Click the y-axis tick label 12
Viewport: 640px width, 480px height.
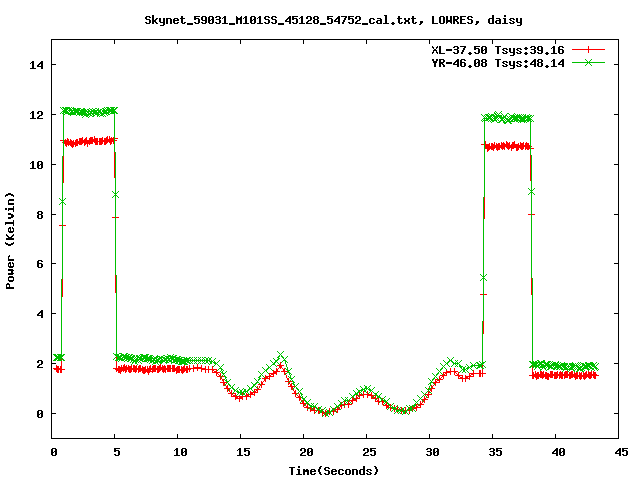tap(36, 115)
